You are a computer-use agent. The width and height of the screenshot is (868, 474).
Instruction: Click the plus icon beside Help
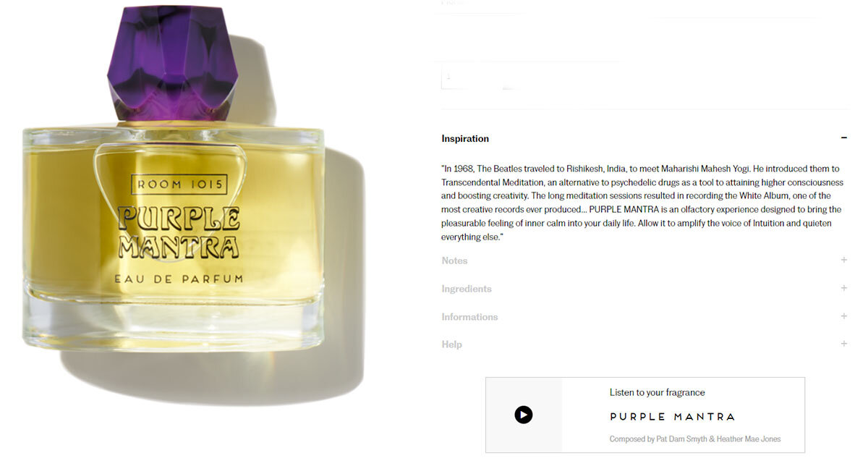[x=843, y=344]
